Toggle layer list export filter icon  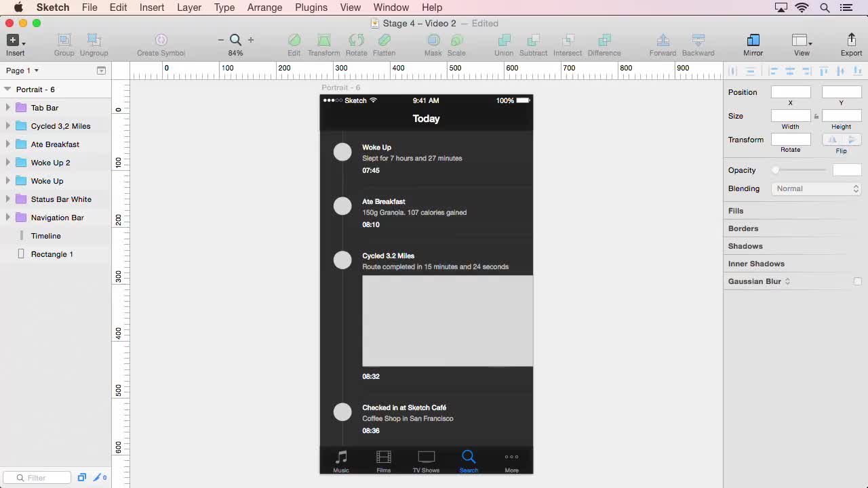coord(81,477)
